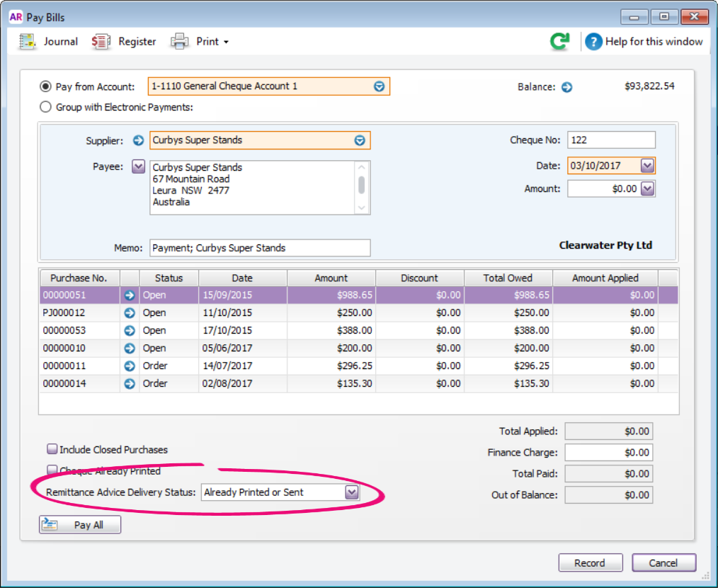The height and width of the screenshot is (588, 718).
Task: Click the $200.00 Total Owed cell
Action: click(508, 349)
